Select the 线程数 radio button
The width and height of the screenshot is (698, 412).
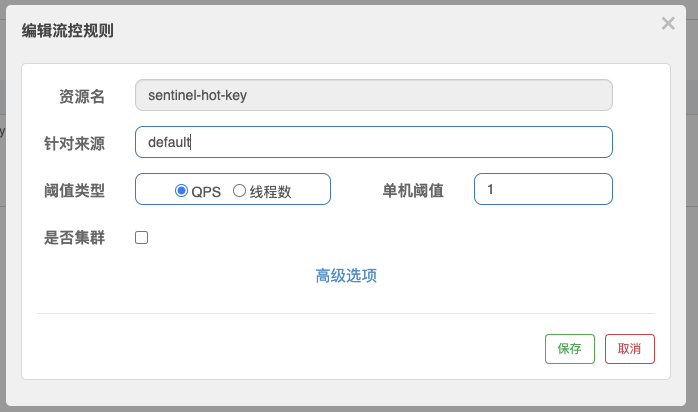[x=239, y=191]
